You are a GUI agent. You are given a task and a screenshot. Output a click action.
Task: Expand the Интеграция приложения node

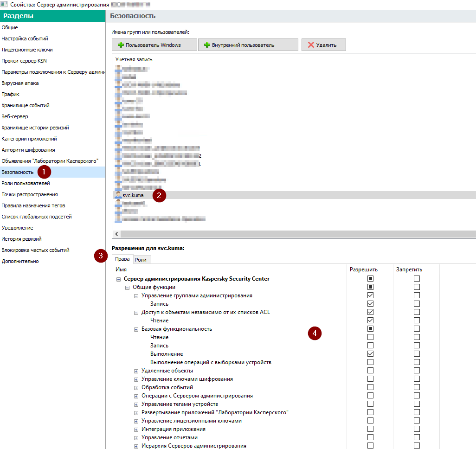point(136,430)
